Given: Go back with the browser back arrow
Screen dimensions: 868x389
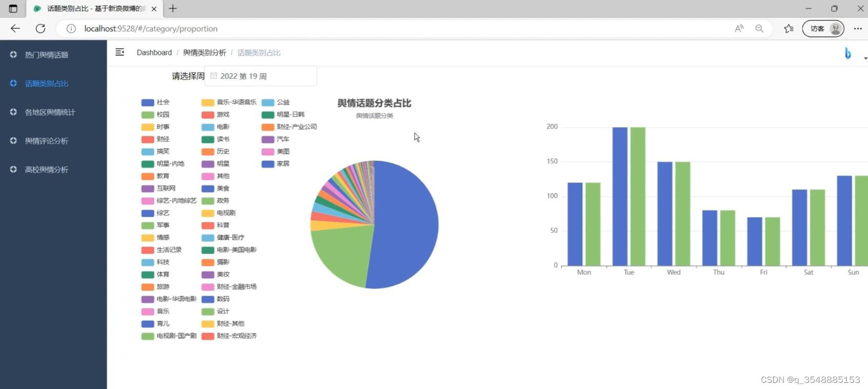Looking at the screenshot, I should 15,29.
